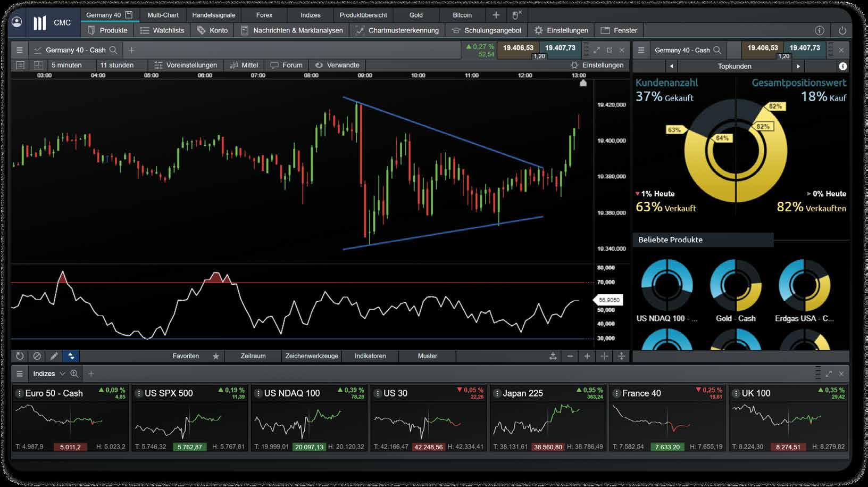Click the France 40 mini chart tile

coord(667,419)
